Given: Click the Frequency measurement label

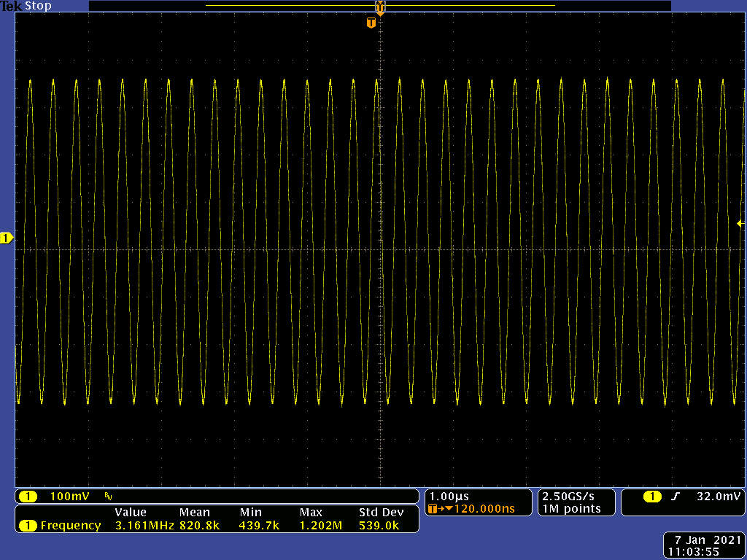Looking at the screenshot, I should point(70,525).
